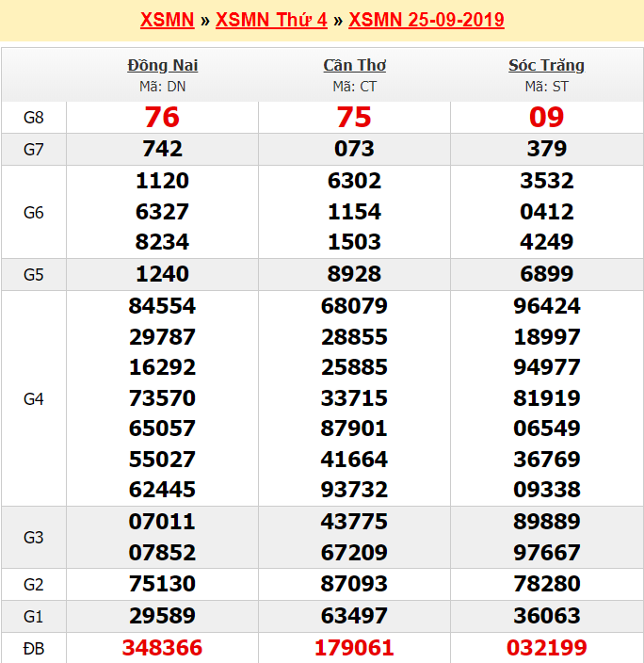
Task: Click G2 number 87093
Action: coord(354,584)
